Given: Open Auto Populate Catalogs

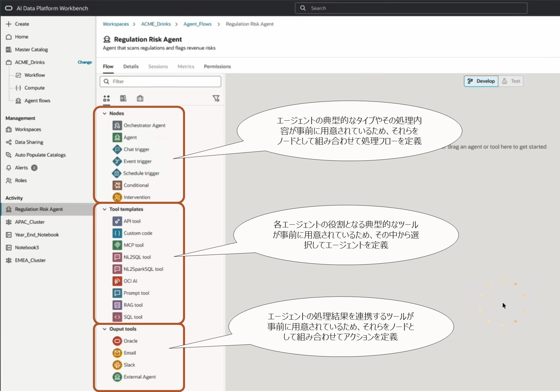Looking at the screenshot, I should (36, 155).
